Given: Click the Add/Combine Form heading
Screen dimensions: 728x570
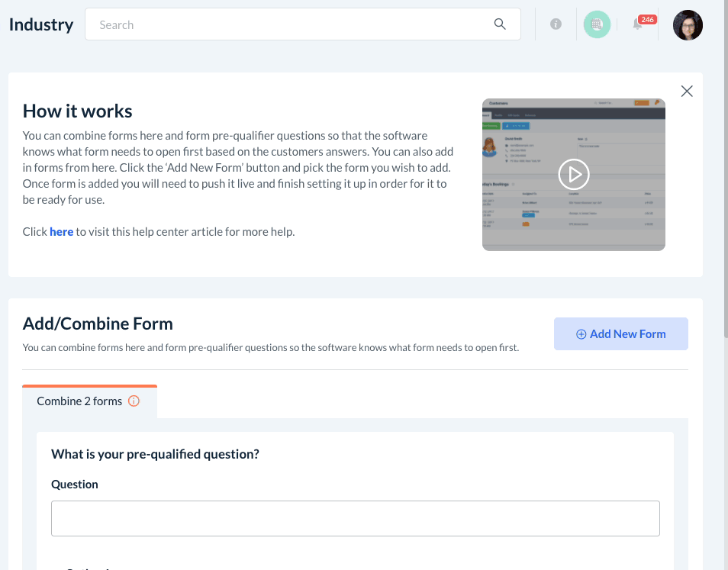Looking at the screenshot, I should coord(98,324).
